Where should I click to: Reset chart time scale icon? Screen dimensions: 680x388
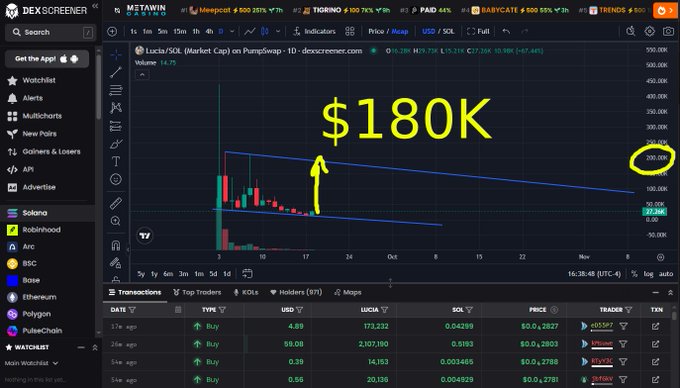pyautogui.click(x=660, y=257)
